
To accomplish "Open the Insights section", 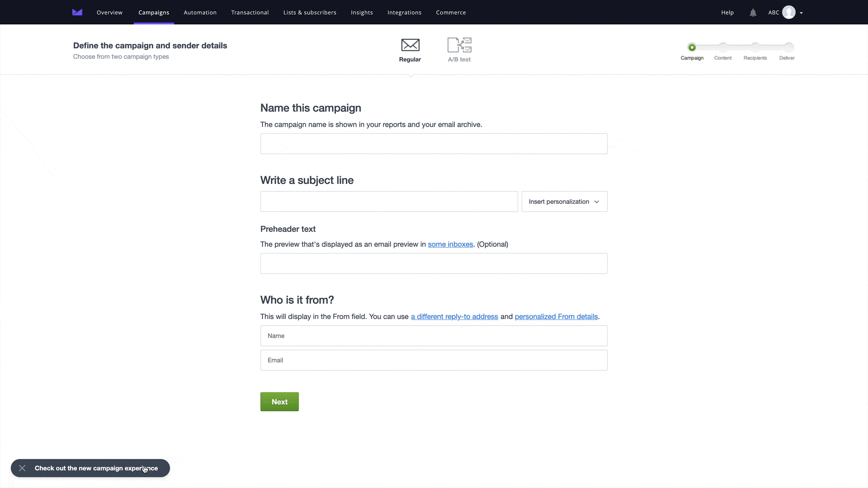I will coord(362,12).
